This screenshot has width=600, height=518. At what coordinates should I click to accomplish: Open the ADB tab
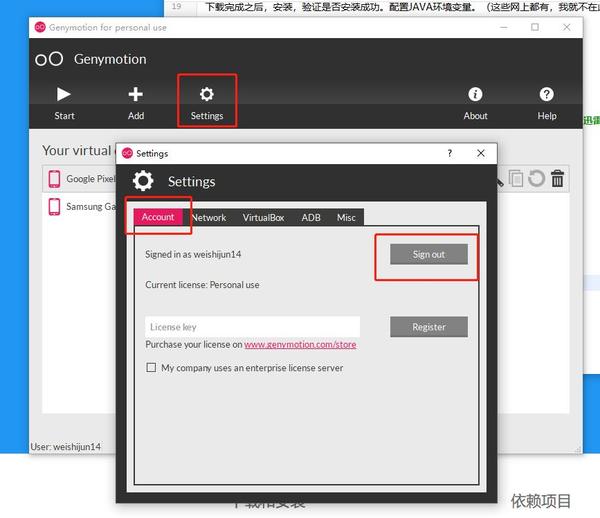pos(311,217)
